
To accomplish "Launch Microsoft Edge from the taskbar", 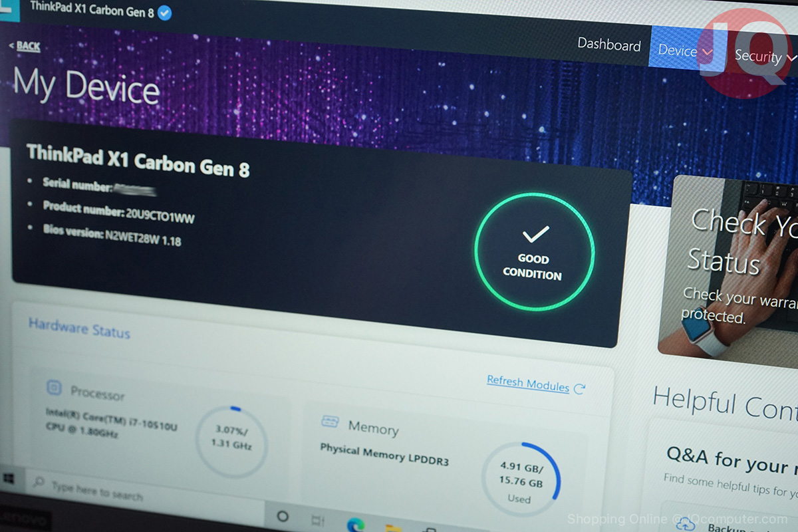I will pos(356,524).
